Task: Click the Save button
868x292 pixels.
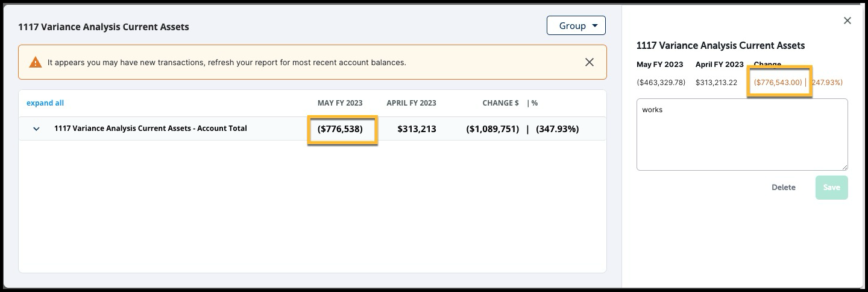Action: click(832, 188)
